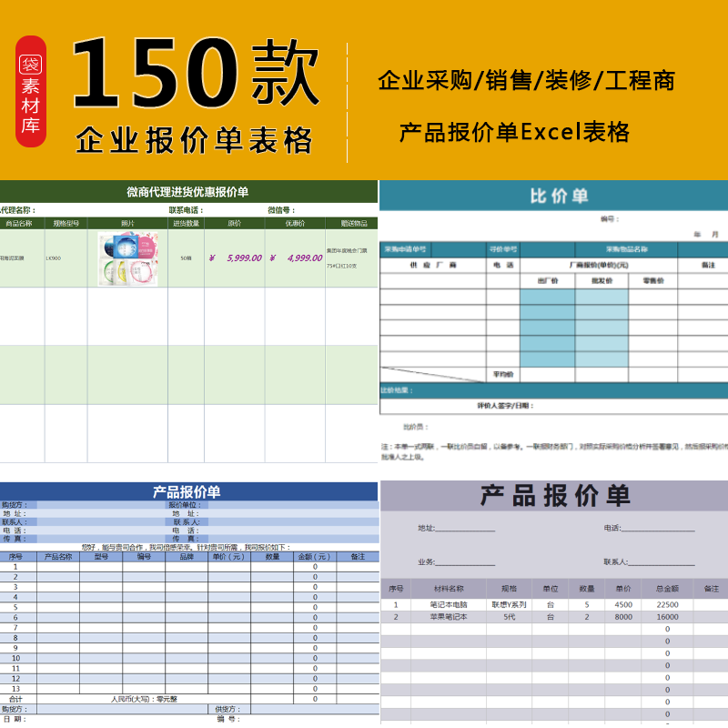The height and width of the screenshot is (728, 728).
Task: Click the 评价人签字/日期 signature row
Action: click(506, 404)
